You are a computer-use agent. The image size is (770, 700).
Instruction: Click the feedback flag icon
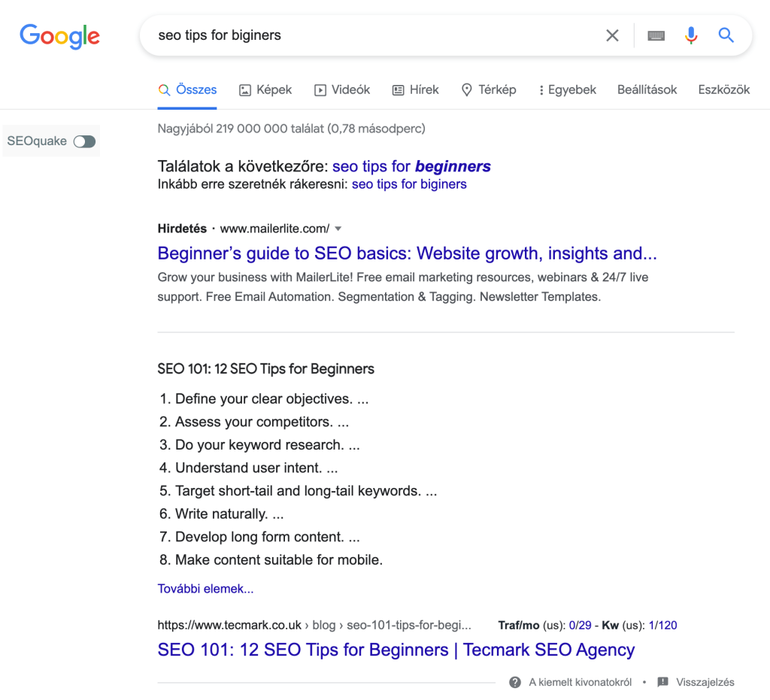[x=662, y=683]
